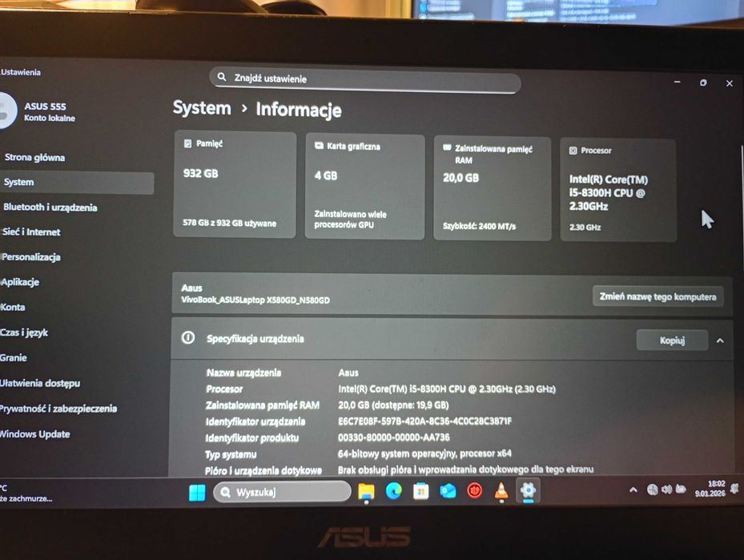Click the taskbar Wyszukaj search box
Image resolution: width=744 pixels, height=560 pixels.
click(283, 492)
